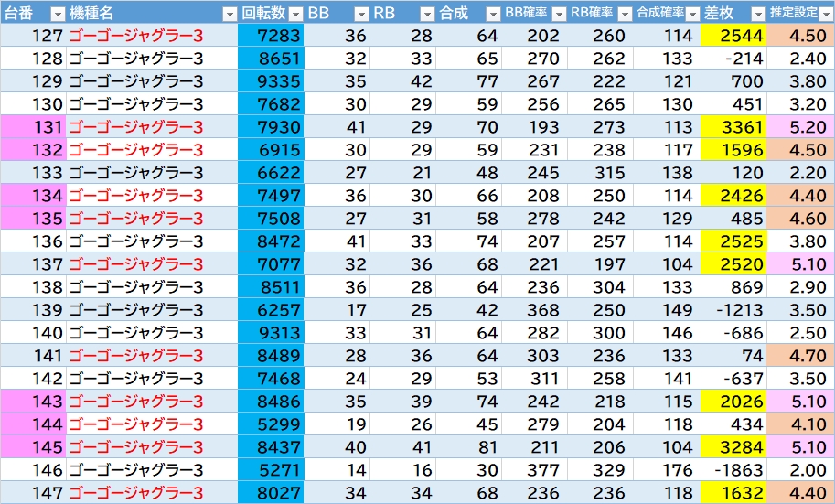Open the 機種名 column filter dropdown

click(229, 14)
